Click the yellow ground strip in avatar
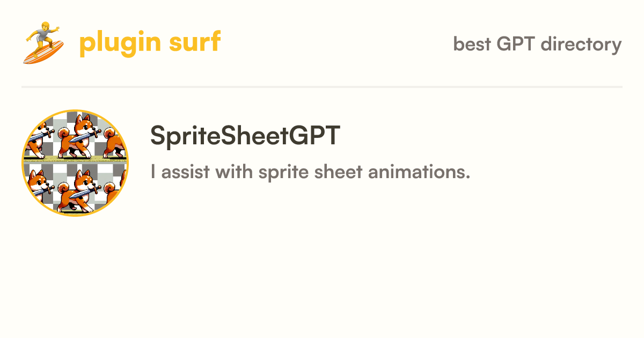644x338 pixels. pos(75,158)
